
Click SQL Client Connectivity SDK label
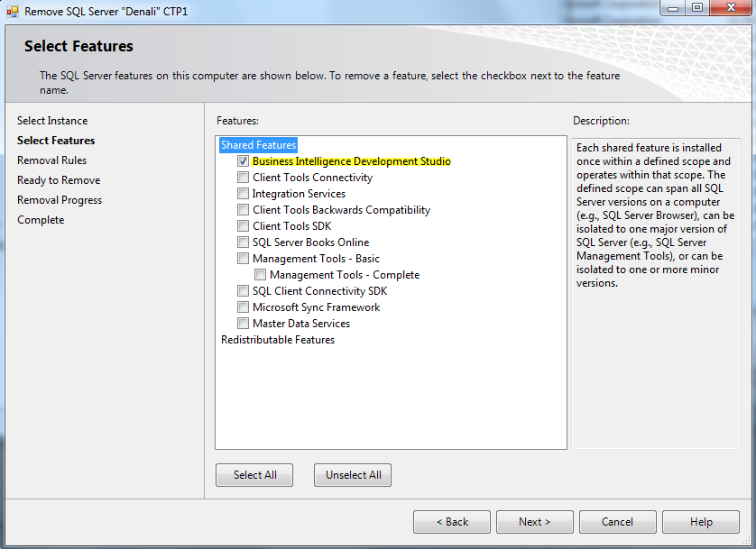(x=320, y=291)
